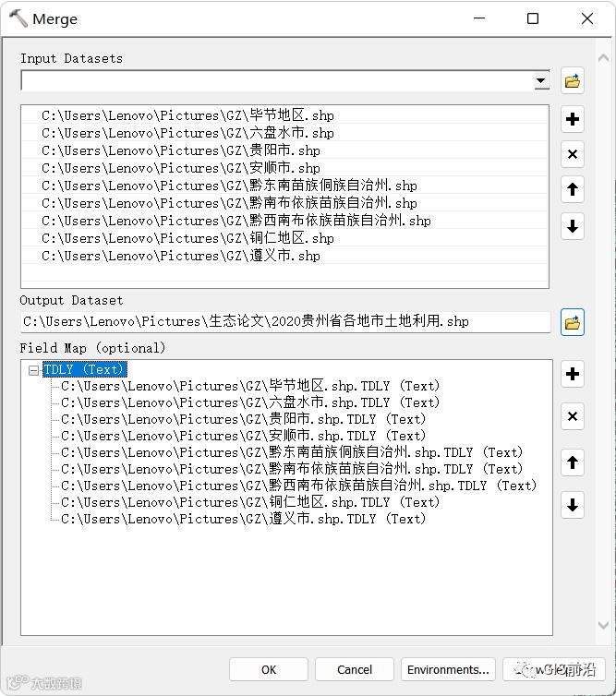This screenshot has height=696, width=616.
Task: Move input dataset up arrow
Action: 572,189
